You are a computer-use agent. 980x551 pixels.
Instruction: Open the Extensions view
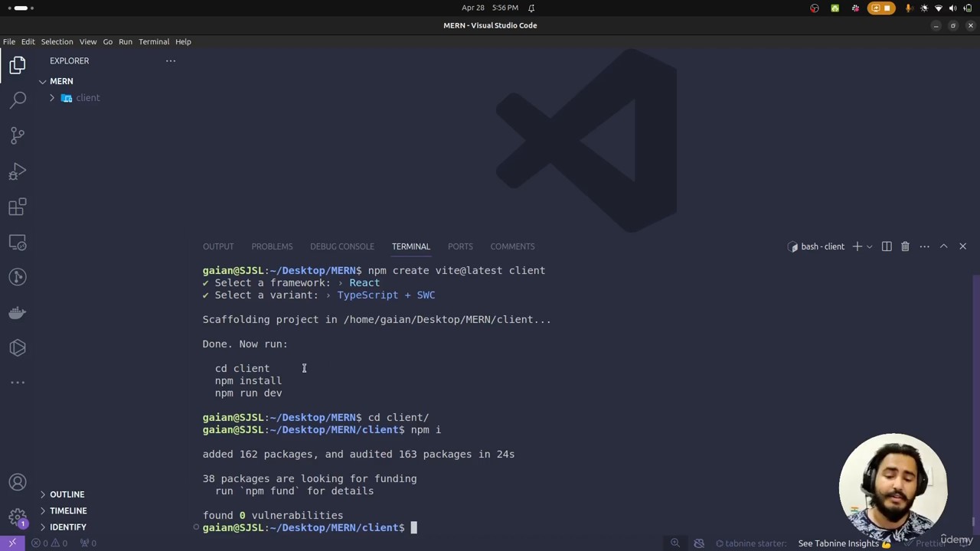18,207
